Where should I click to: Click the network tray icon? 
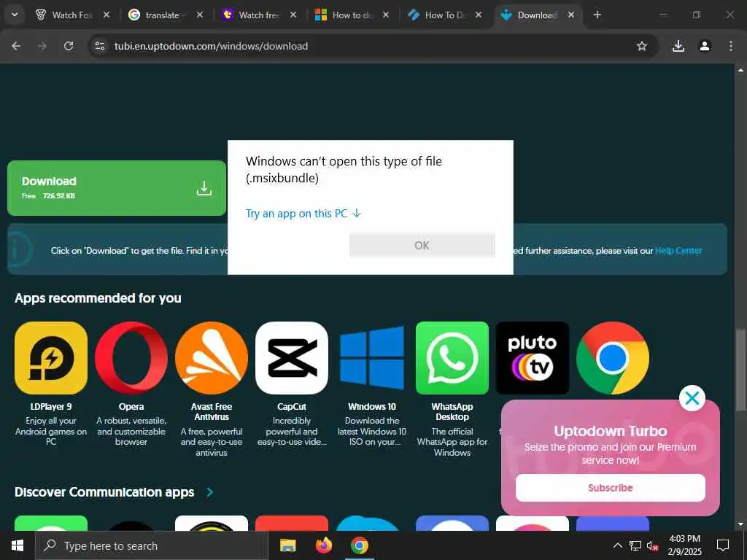click(x=635, y=545)
